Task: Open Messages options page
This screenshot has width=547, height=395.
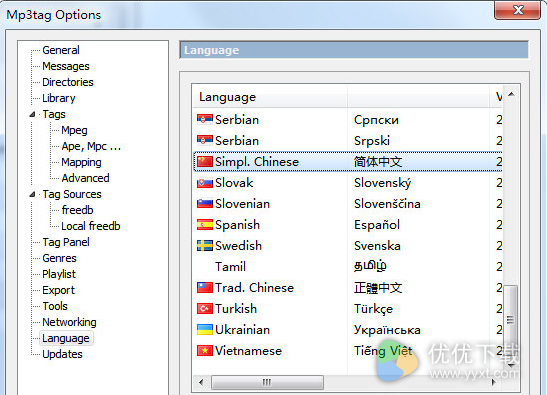Action: (x=66, y=66)
